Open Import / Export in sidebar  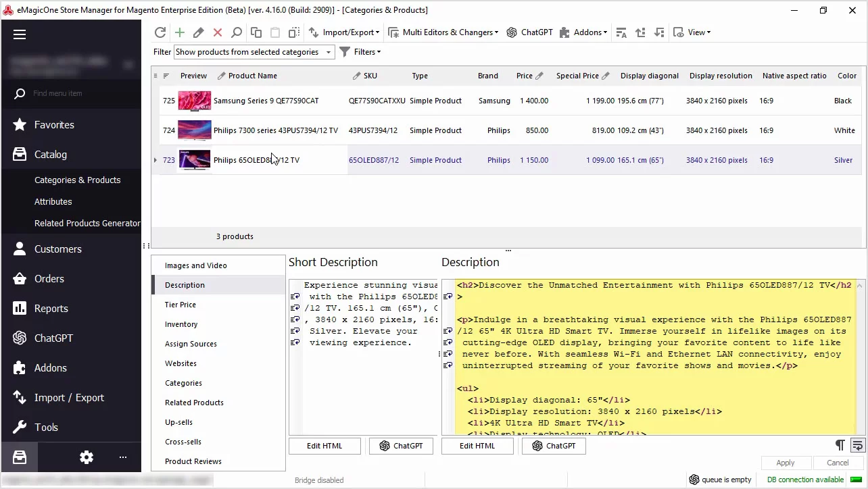71,398
